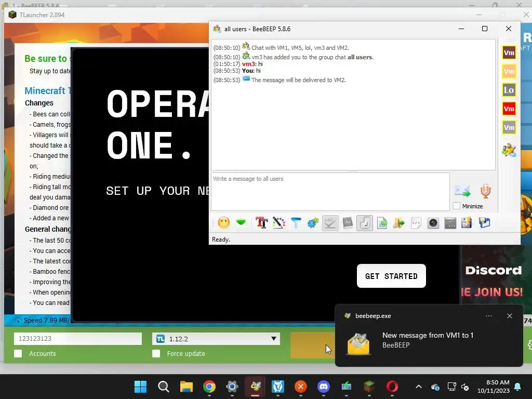Open the 1.12.2 version dropdown in TLauncher

[216, 339]
